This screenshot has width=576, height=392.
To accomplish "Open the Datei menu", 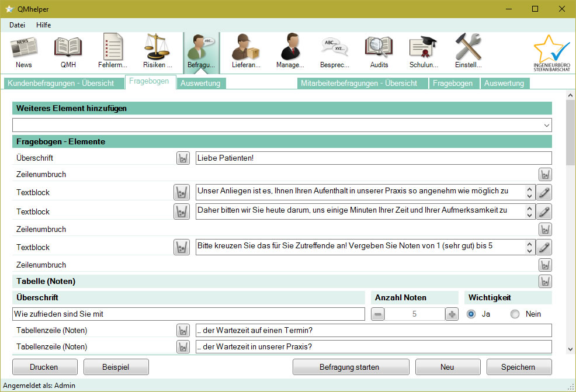I will 18,25.
